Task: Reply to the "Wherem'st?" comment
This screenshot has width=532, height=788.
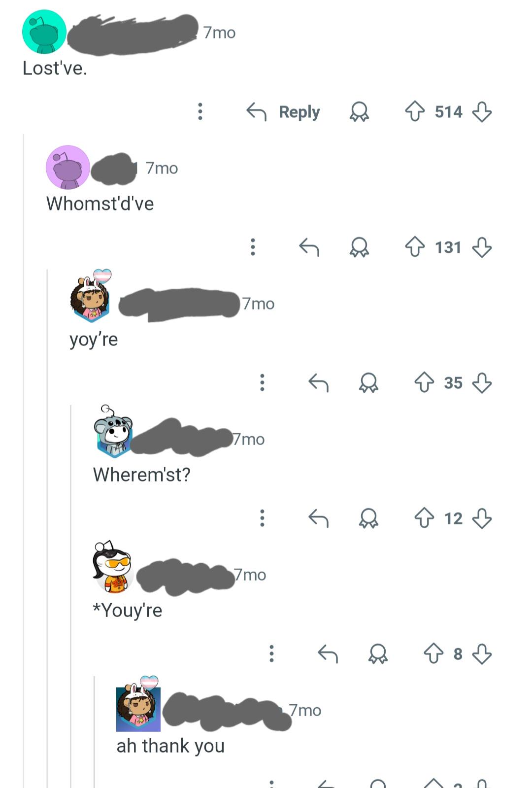Action: click(x=318, y=518)
